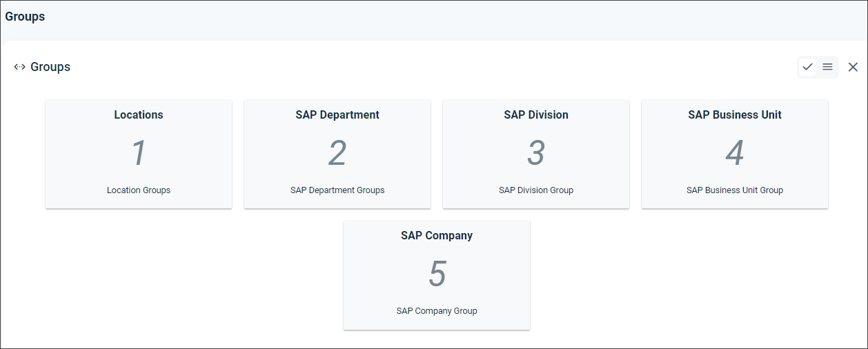This screenshot has height=349, width=868.
Task: Click the number 5 on SAP Company
Action: [x=437, y=274]
